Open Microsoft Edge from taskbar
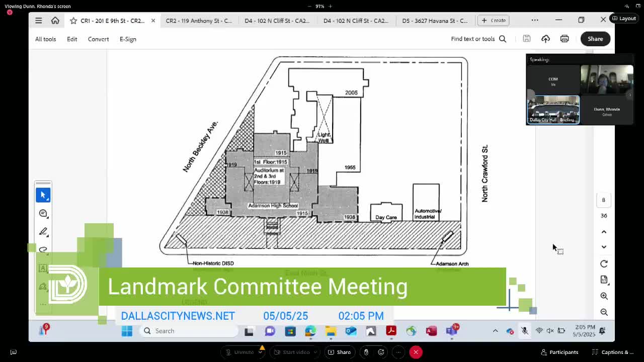This screenshot has height=362, width=644. coord(310,331)
